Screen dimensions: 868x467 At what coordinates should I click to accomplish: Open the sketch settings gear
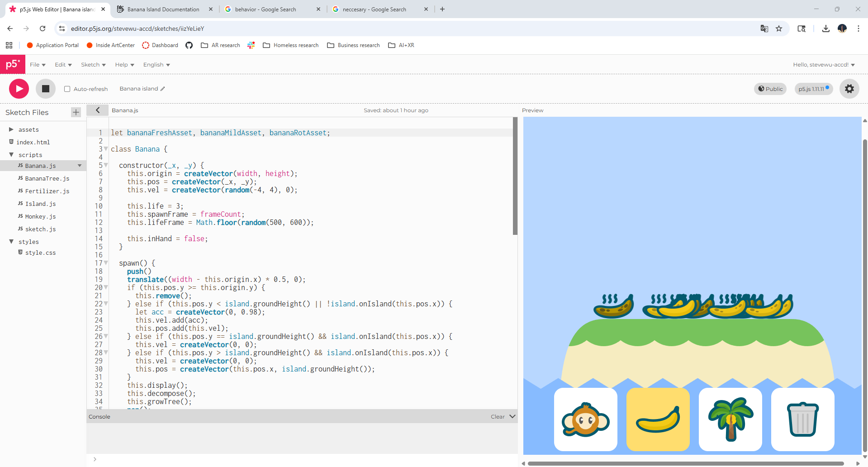849,89
